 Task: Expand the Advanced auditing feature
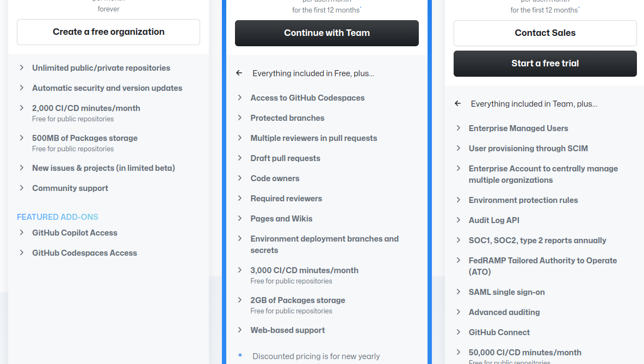tap(458, 312)
